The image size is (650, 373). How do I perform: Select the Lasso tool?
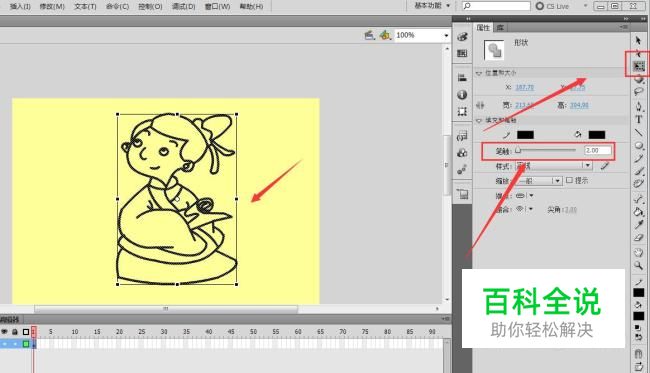639,92
